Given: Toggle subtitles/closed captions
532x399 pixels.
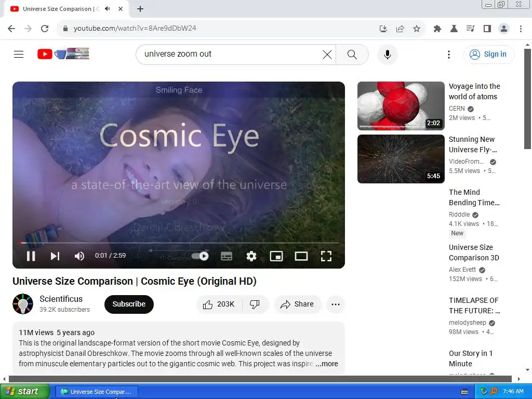Looking at the screenshot, I should (x=227, y=256).
